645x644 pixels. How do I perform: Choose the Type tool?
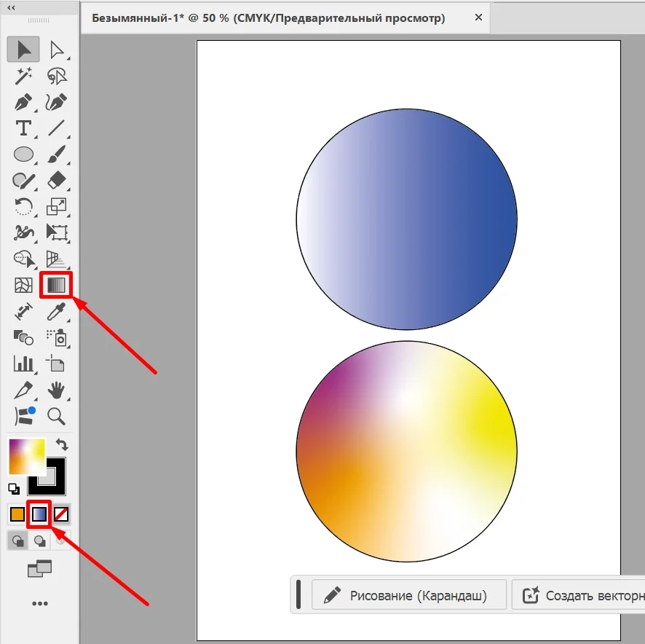click(24, 128)
